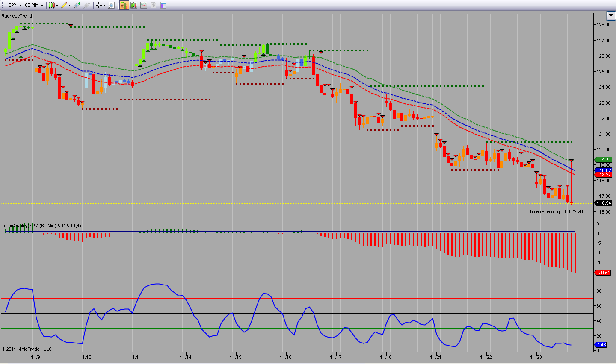Click the 80 oscillator axis label

click(599, 291)
